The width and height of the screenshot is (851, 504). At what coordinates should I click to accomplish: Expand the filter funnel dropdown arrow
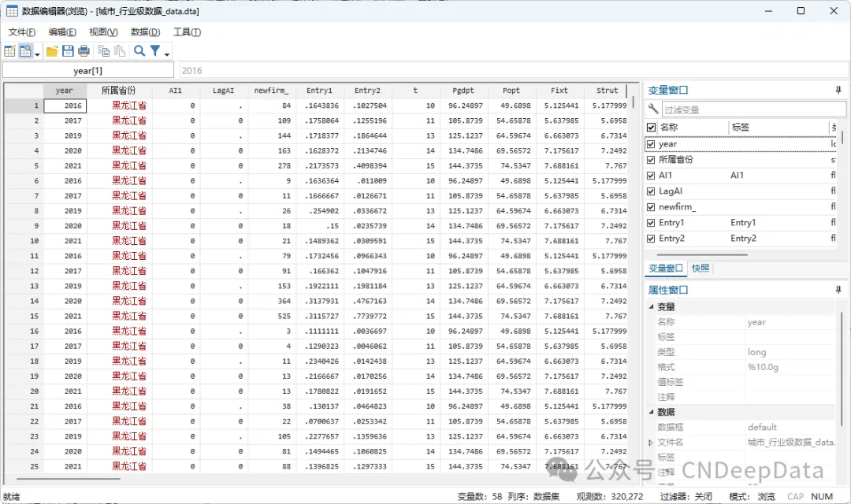[x=166, y=54]
